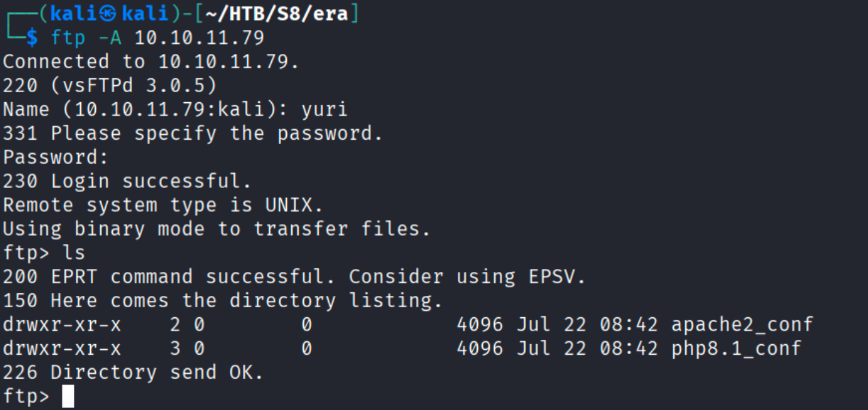The image size is (868, 410).
Task: Click the '200 EPRT command successful' line
Action: click(294, 276)
